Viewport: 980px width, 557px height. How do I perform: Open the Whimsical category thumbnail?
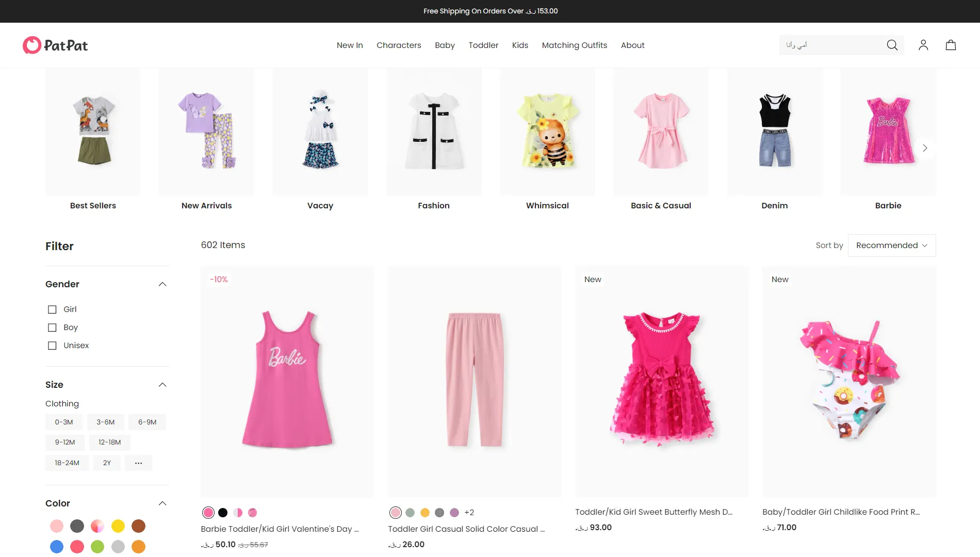[547, 139]
